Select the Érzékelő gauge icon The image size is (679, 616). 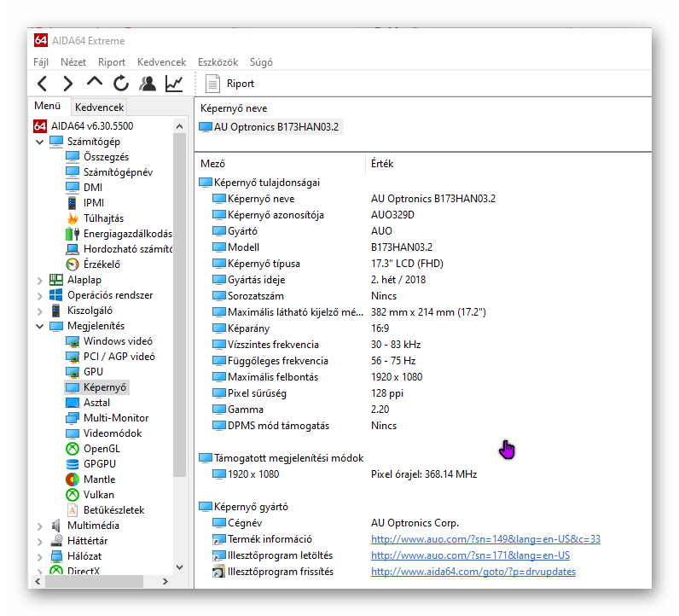coord(73,264)
